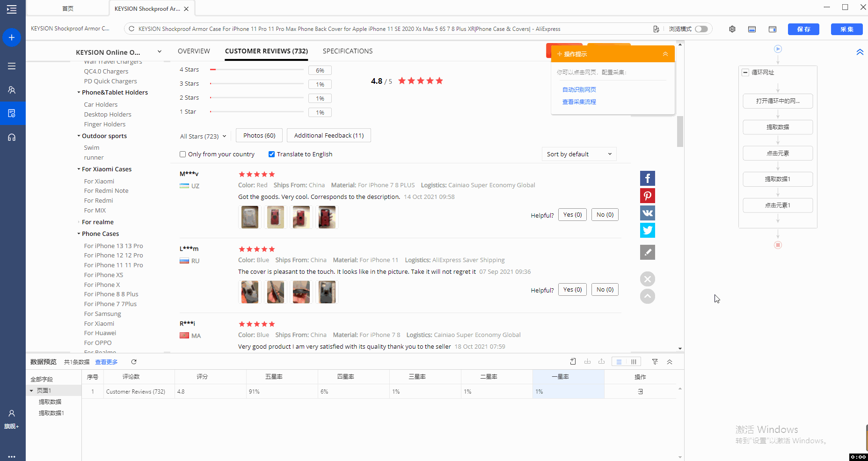Share the page on VK
This screenshot has height=461, width=868.
click(x=648, y=213)
